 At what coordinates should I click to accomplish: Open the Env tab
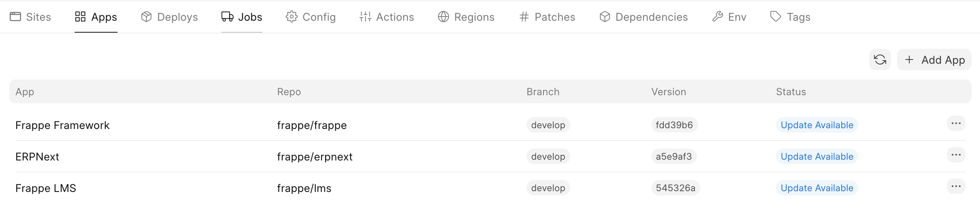729,17
